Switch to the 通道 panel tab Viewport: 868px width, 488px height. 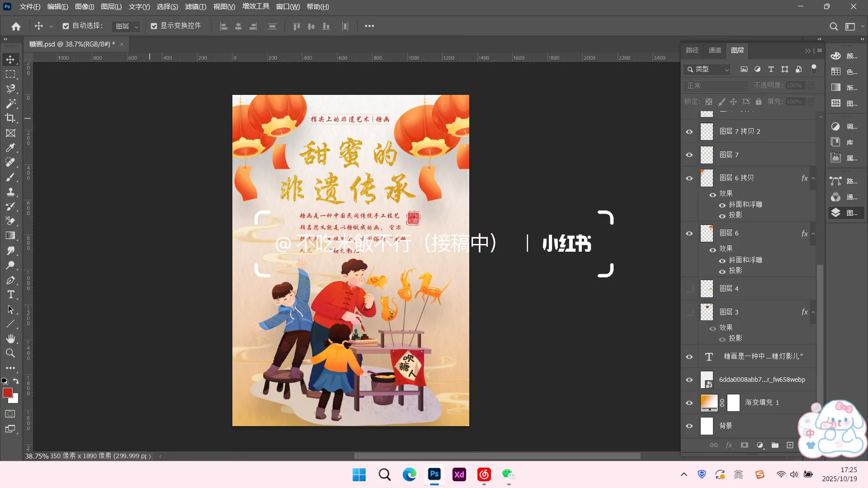point(714,50)
